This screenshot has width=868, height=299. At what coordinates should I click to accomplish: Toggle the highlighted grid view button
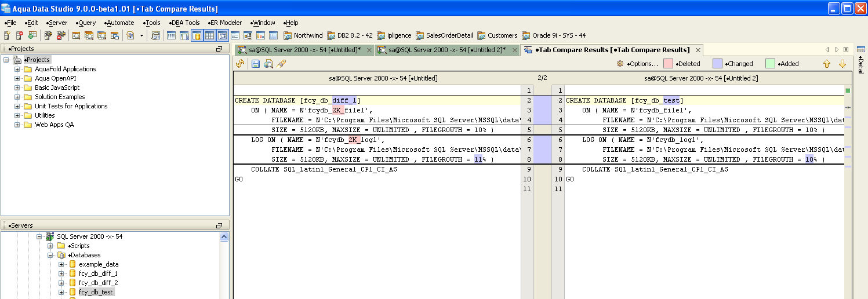pyautogui.click(x=209, y=35)
